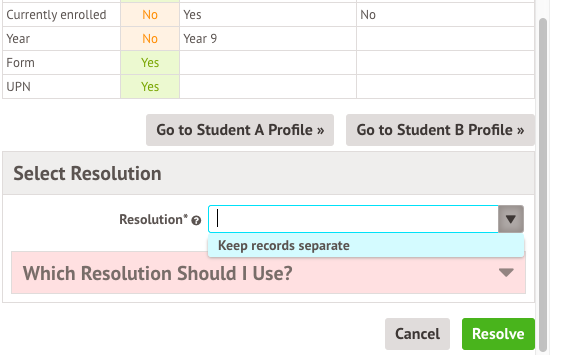Go to Student A Profile
This screenshot has height=360, width=561.
240,130
